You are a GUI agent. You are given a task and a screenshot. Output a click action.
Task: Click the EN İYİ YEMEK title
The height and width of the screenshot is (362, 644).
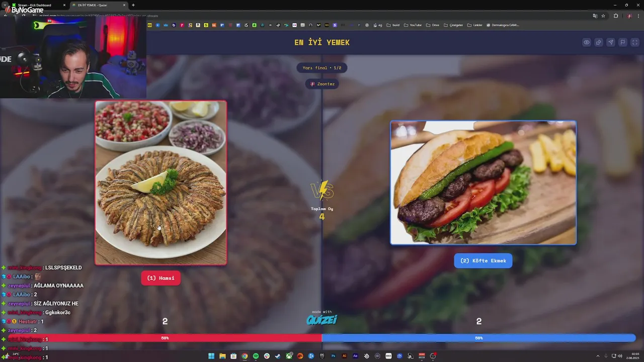click(x=322, y=42)
